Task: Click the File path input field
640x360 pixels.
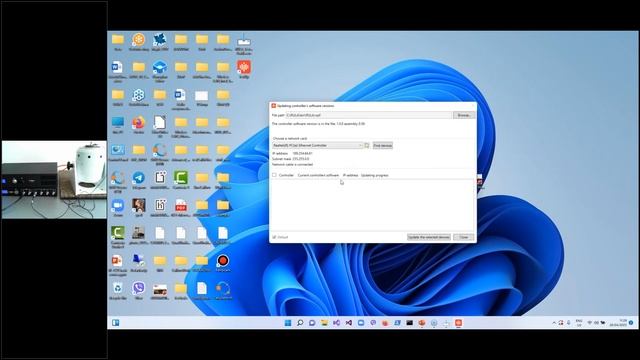Action: pos(369,116)
